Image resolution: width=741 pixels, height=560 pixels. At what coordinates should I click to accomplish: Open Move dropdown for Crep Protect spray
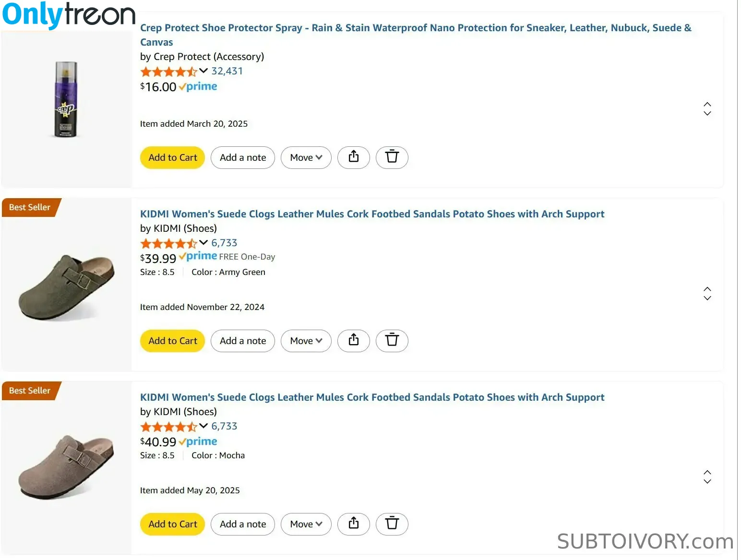pos(306,157)
